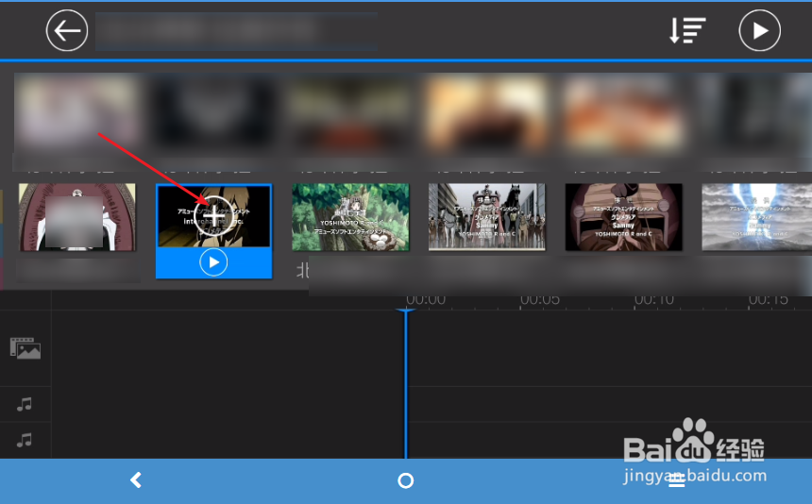Tap the Android home circle button
The height and width of the screenshot is (504, 812).
pos(405,480)
